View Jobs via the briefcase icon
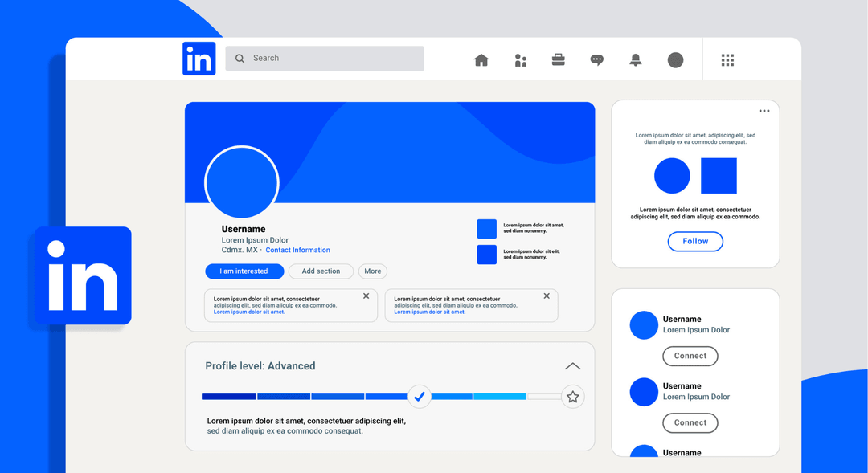Viewport: 868px width, 473px height. tap(558, 59)
